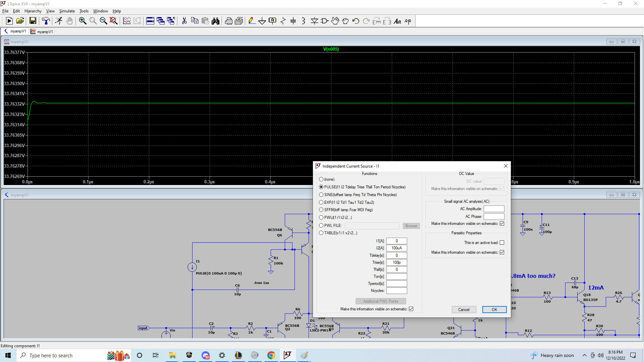Save the schematic with the floppy disk icon
The width and height of the screenshot is (644, 362).
click(x=33, y=21)
